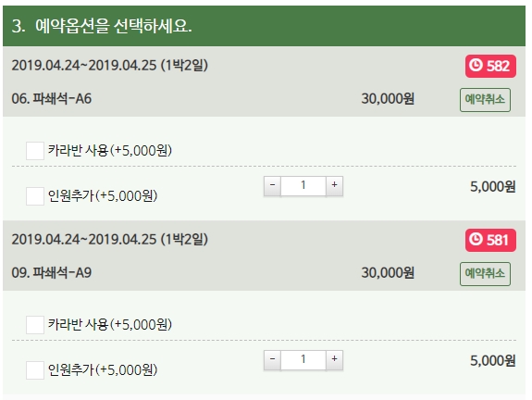532x400 pixels.
Task: Decrease extra person count for site A6
Action: (x=272, y=186)
